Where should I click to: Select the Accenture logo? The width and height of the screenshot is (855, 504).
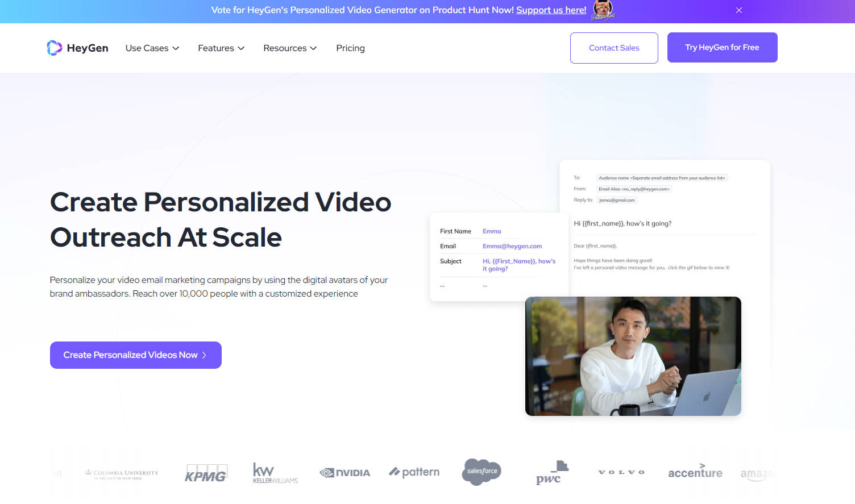pos(695,472)
